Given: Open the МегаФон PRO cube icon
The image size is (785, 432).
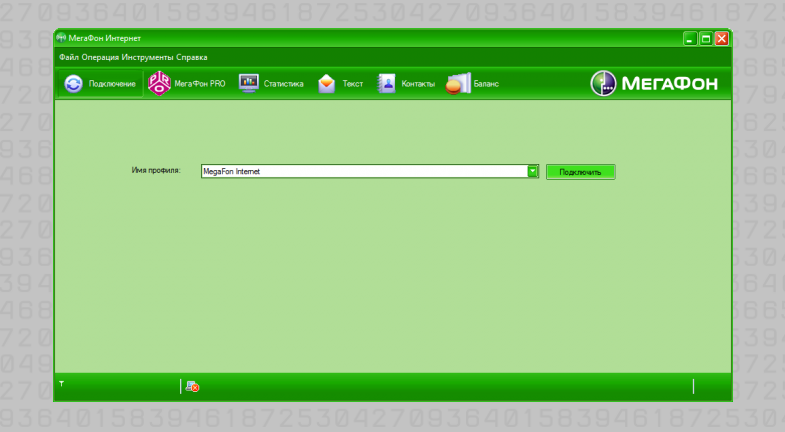Looking at the screenshot, I should click(159, 83).
